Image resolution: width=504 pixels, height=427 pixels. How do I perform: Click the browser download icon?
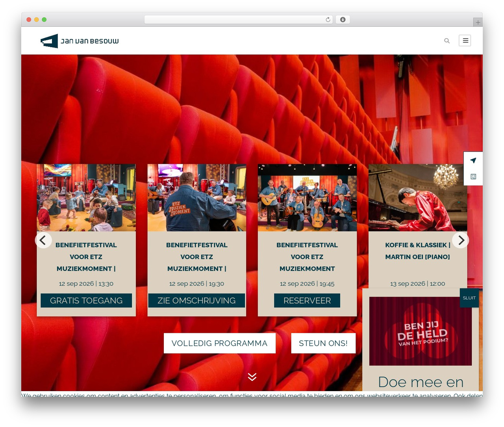click(x=343, y=20)
